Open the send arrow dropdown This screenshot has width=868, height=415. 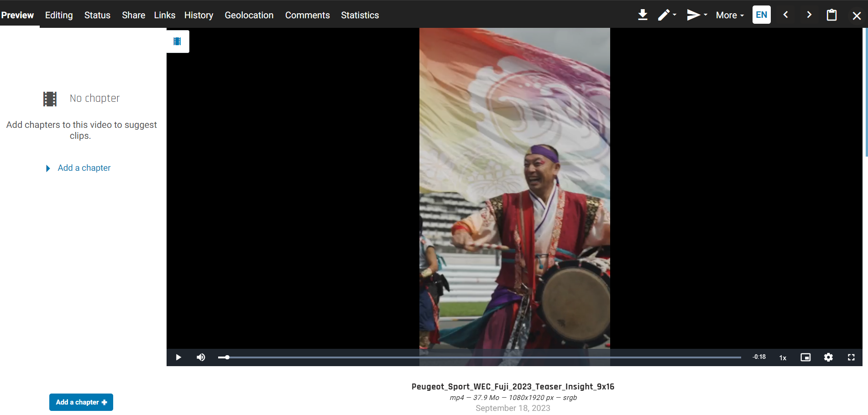[x=696, y=15]
